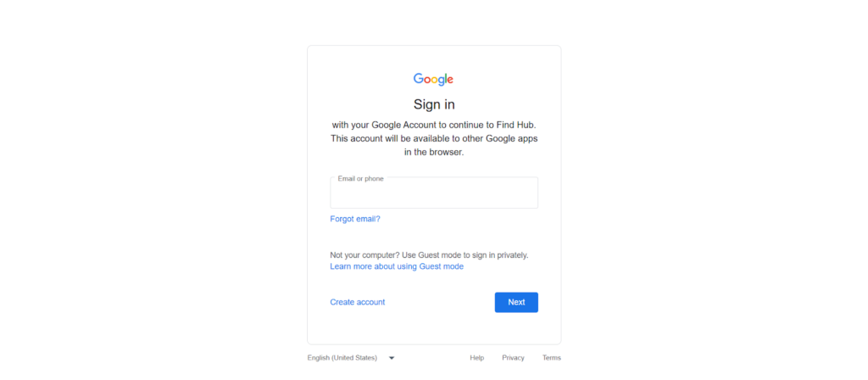Screen dimensions: 868x380
Task: Open the Privacy footer link
Action: click(513, 358)
